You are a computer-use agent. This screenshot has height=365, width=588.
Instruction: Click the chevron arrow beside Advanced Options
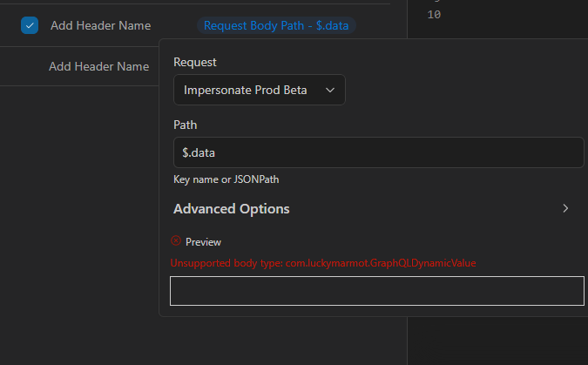(x=565, y=208)
